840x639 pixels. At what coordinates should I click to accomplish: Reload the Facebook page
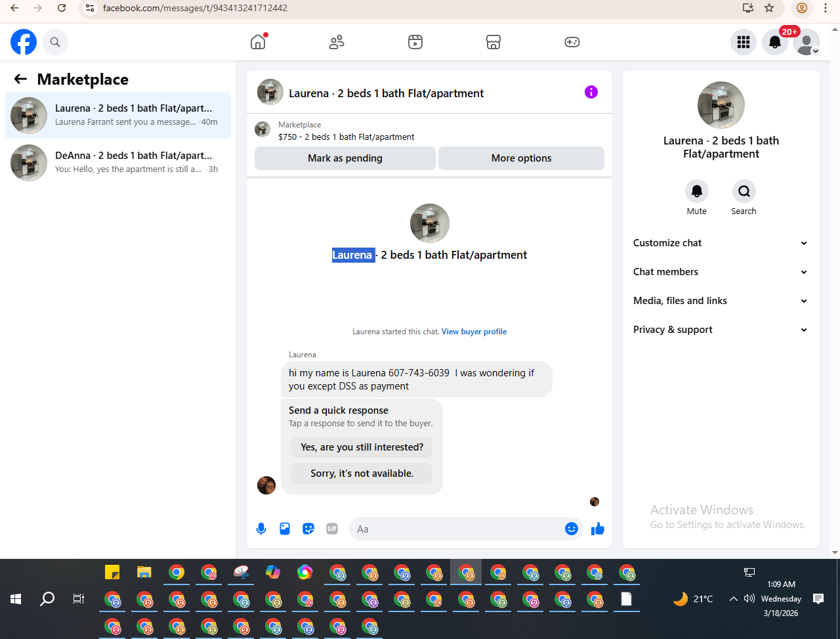point(62,8)
